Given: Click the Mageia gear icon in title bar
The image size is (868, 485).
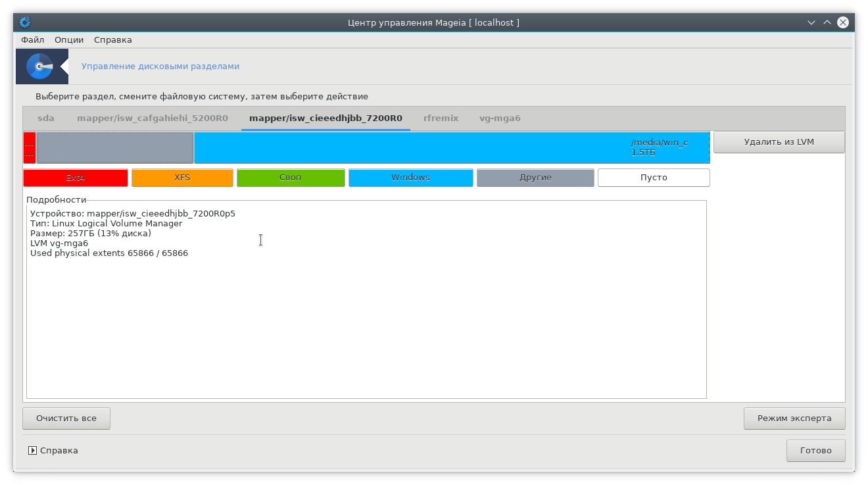Looking at the screenshot, I should (25, 22).
